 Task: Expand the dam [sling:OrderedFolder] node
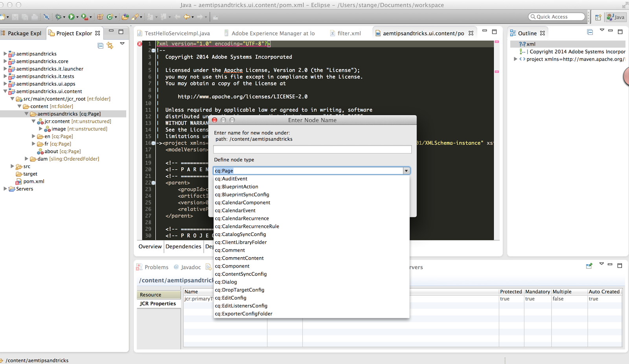point(26,159)
